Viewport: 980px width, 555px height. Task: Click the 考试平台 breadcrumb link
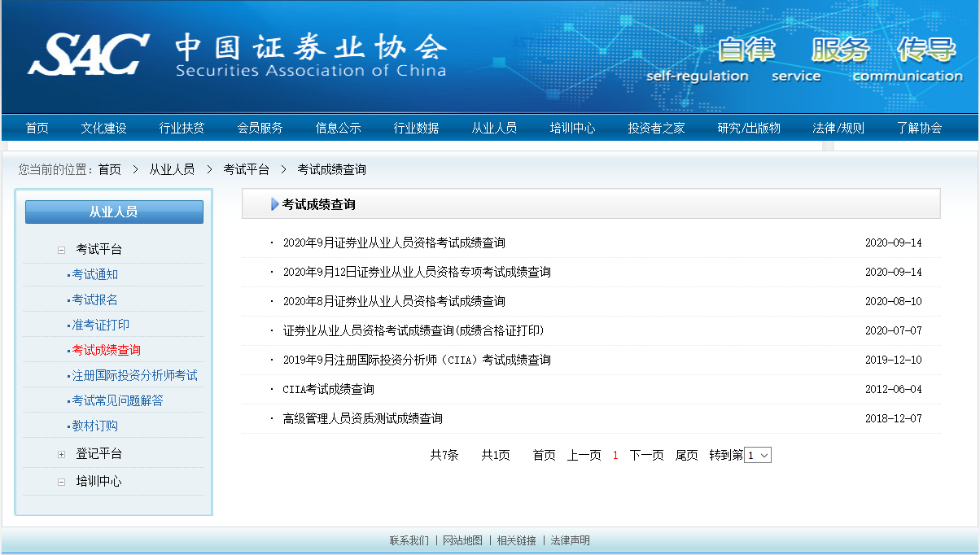247,169
